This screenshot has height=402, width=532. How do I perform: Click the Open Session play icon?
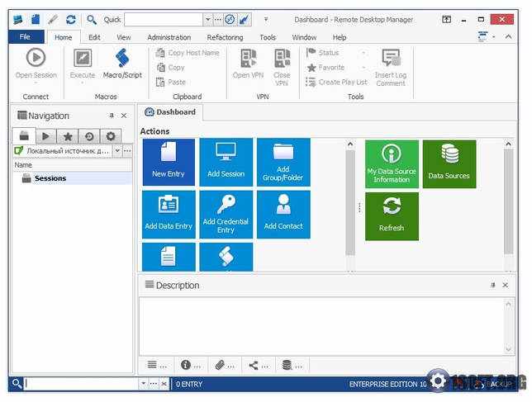(36, 58)
